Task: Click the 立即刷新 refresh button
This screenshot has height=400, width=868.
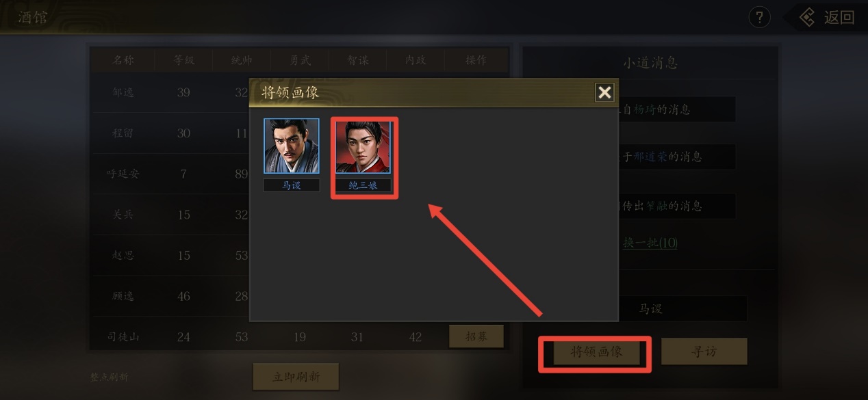Action: 296,376
